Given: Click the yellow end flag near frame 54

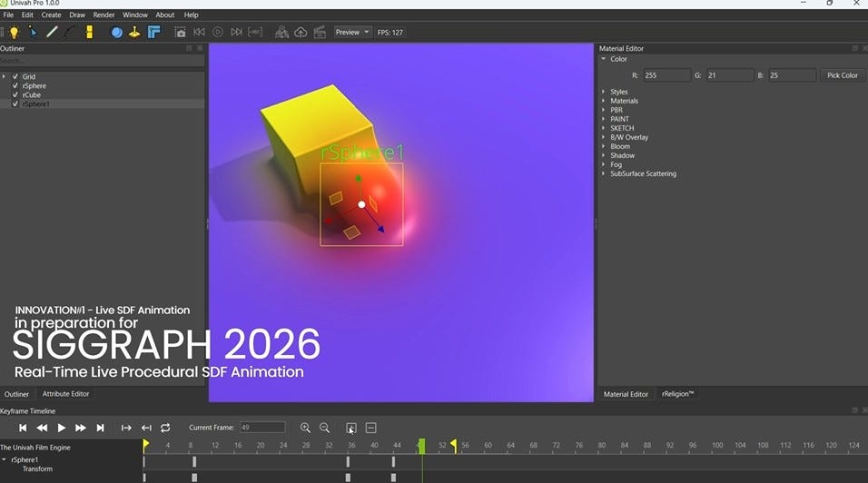Looking at the screenshot, I should point(453,445).
